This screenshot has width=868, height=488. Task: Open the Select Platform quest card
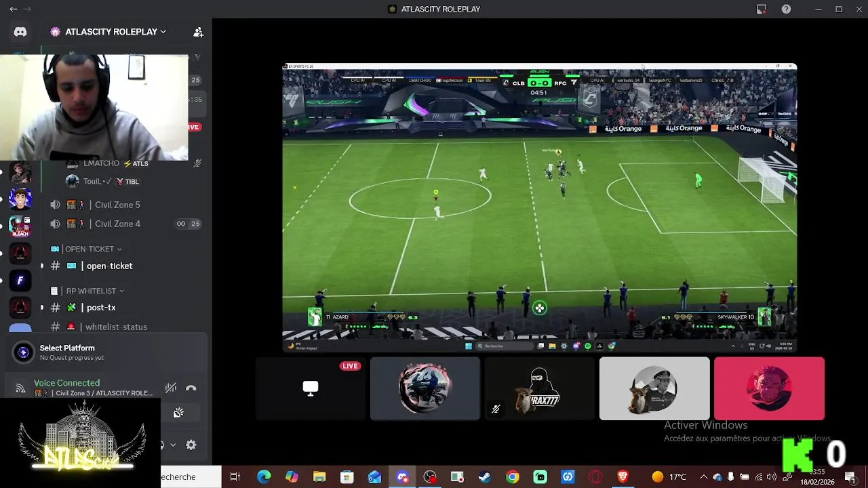point(105,352)
